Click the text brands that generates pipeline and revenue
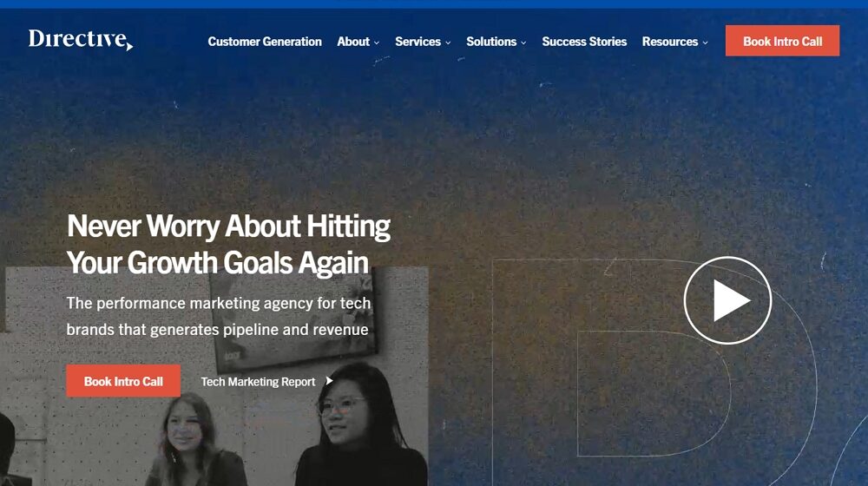The image size is (868, 486). pyautogui.click(x=217, y=329)
